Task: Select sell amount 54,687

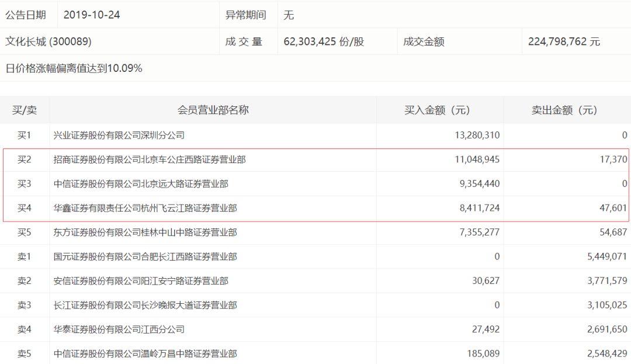Action: pyautogui.click(x=613, y=232)
